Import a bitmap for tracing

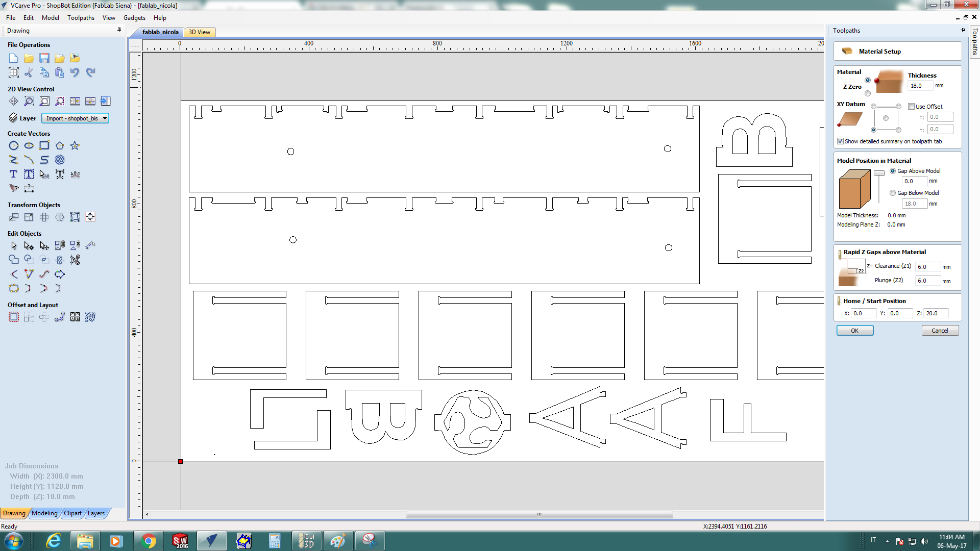[75, 58]
